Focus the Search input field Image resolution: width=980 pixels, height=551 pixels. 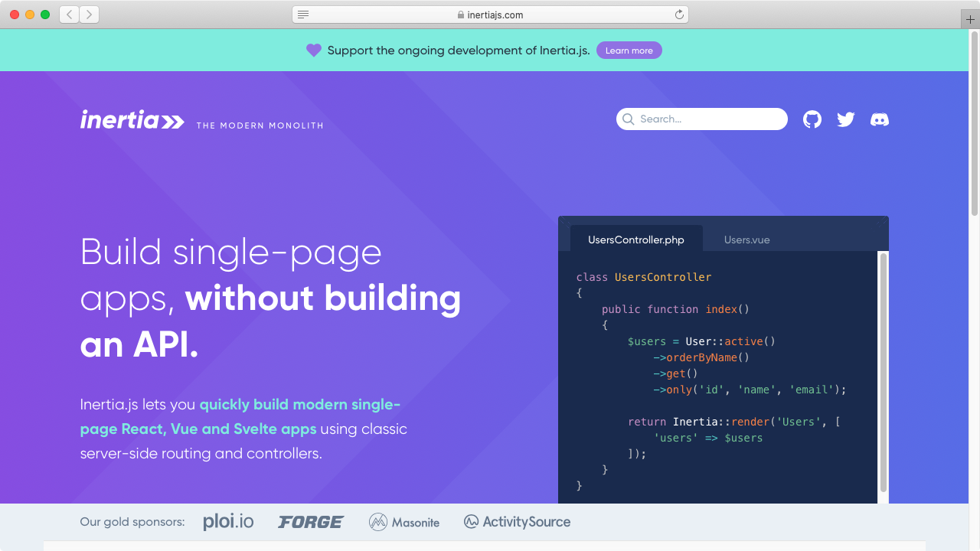click(702, 119)
